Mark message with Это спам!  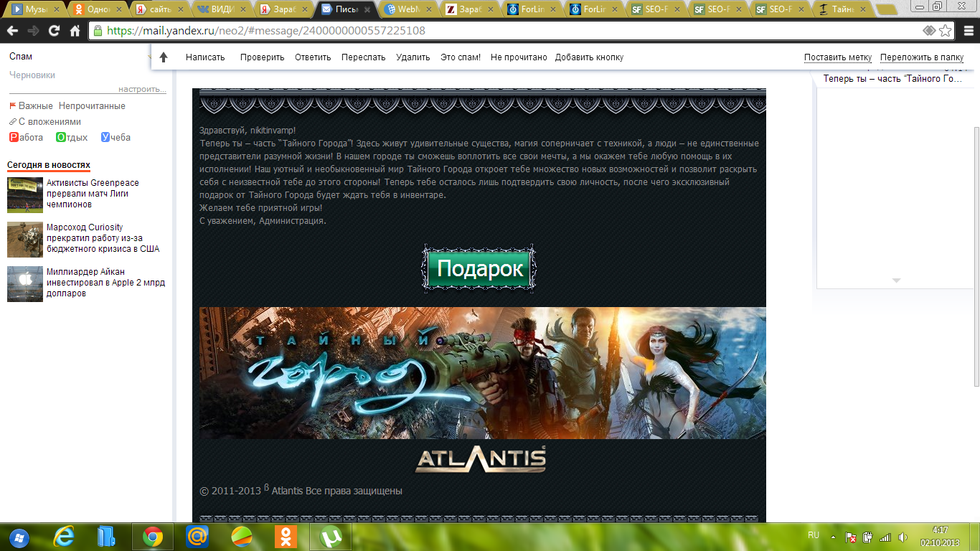tap(461, 57)
